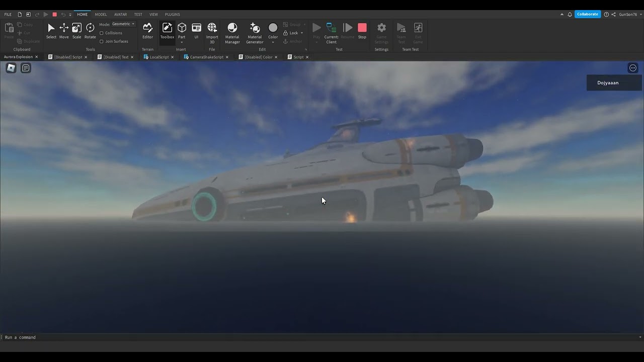The width and height of the screenshot is (644, 362).
Task: Switch to the [Disabled] Color document tab
Action: coord(258,57)
